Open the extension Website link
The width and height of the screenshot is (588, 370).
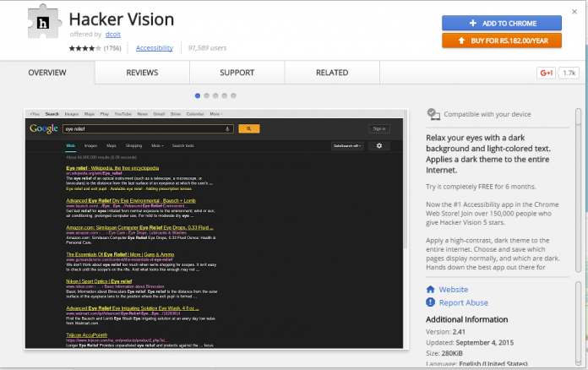(454, 290)
